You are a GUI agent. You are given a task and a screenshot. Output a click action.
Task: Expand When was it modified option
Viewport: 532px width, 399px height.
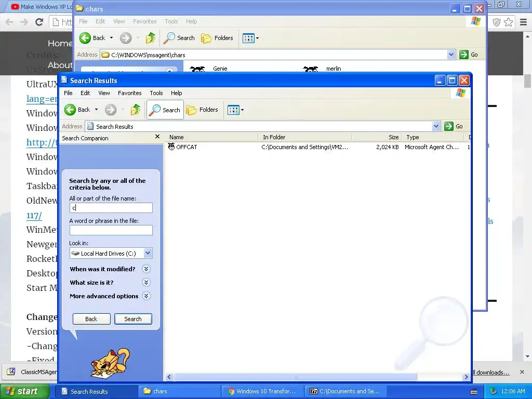146,269
